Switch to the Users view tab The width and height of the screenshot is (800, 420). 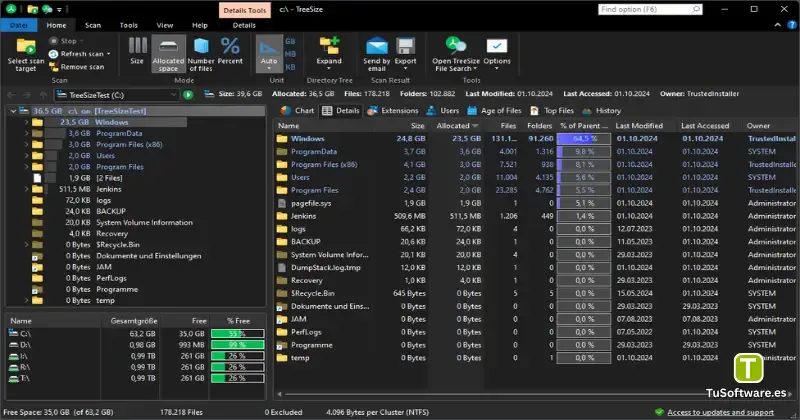pos(443,111)
